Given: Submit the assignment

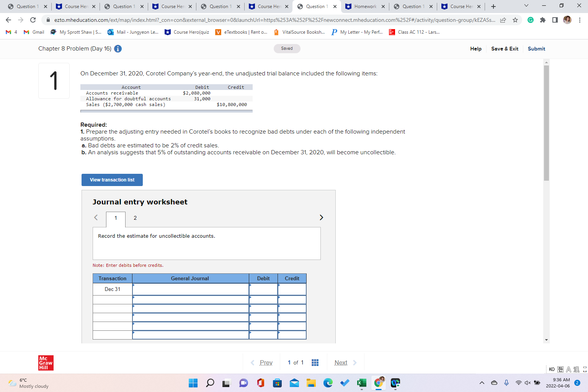Looking at the screenshot, I should coord(536,49).
